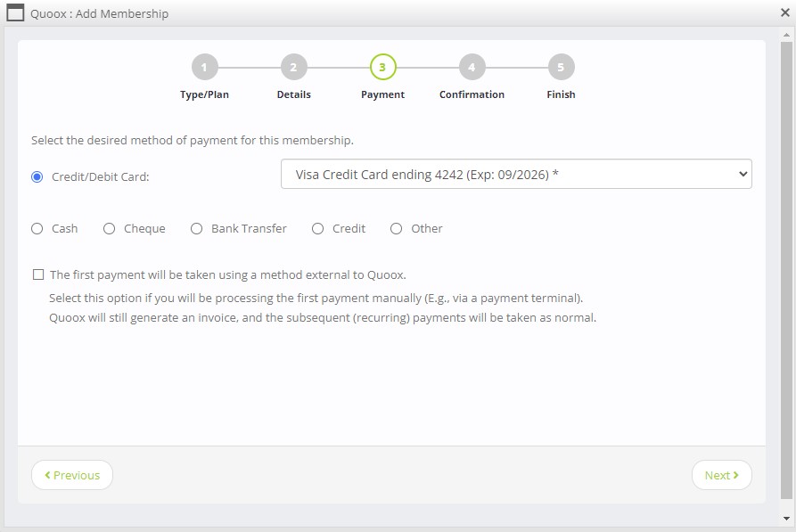This screenshot has width=796, height=532.
Task: Select the Credit/Debit Card payment option
Action: [36, 176]
